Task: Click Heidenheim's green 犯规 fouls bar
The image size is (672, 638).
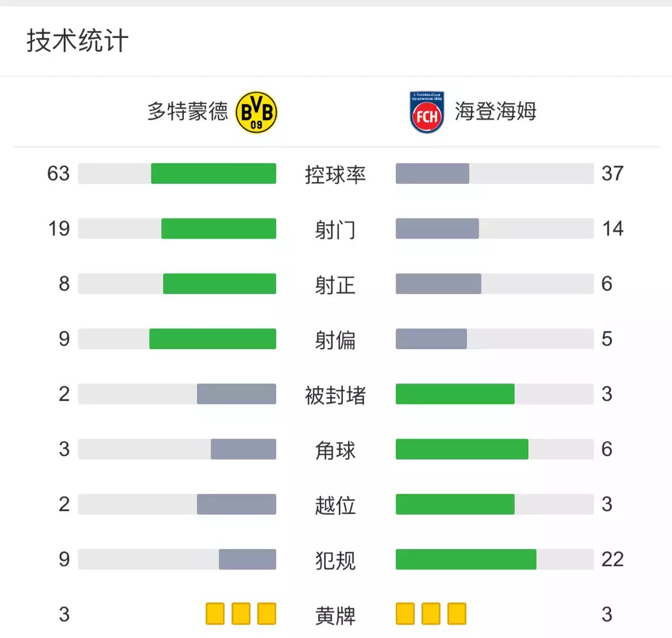Action: 466,559
